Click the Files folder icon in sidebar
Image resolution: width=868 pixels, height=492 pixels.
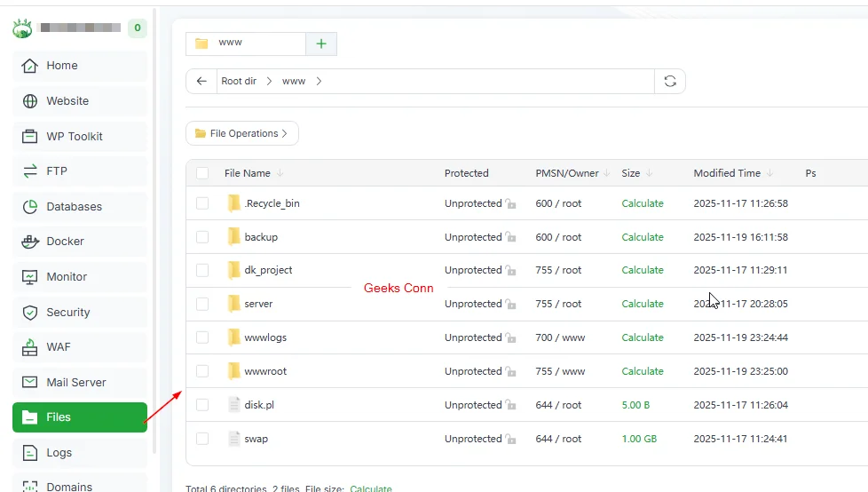tap(30, 417)
